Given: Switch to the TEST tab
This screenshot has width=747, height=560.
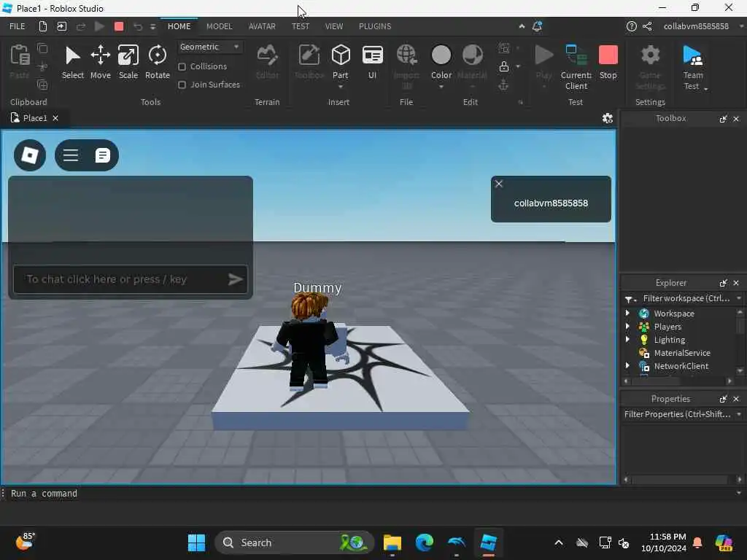Looking at the screenshot, I should [301, 26].
